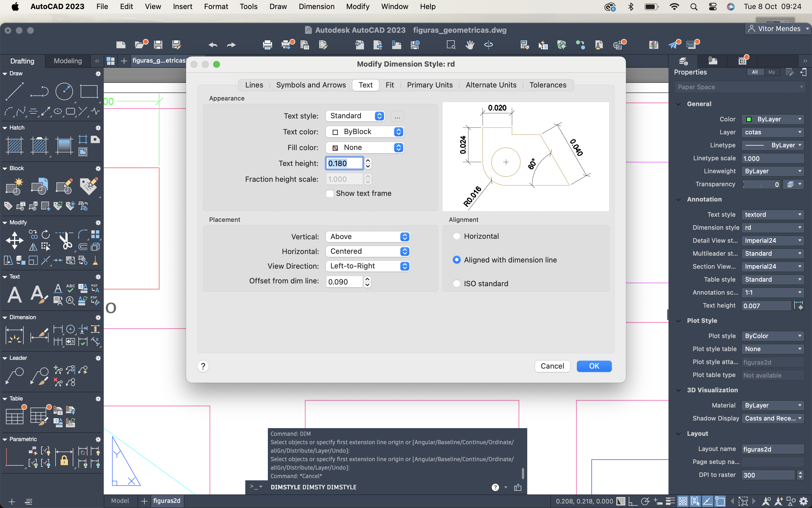The width and height of the screenshot is (812, 508).
Task: Choose the Hatch tool icon
Action: [x=14, y=145]
